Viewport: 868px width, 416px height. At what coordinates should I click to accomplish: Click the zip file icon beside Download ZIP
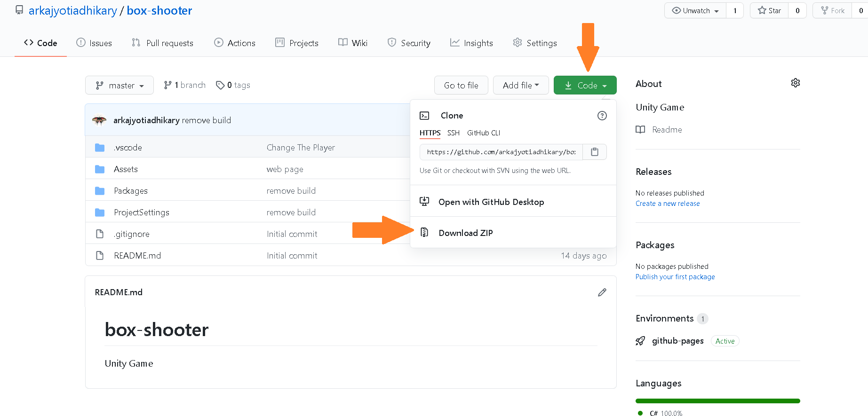[x=424, y=232]
